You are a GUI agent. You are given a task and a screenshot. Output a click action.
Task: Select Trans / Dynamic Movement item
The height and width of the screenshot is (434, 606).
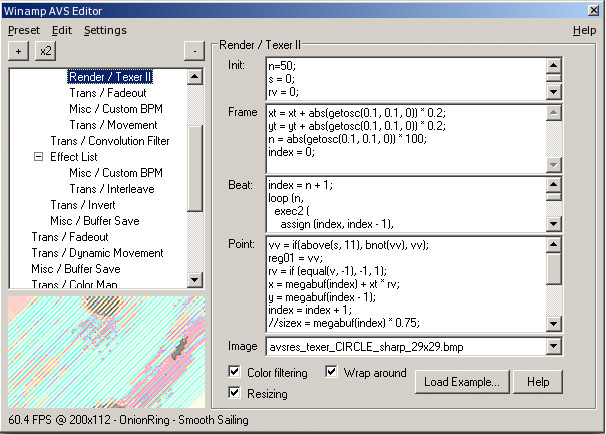[x=97, y=253]
